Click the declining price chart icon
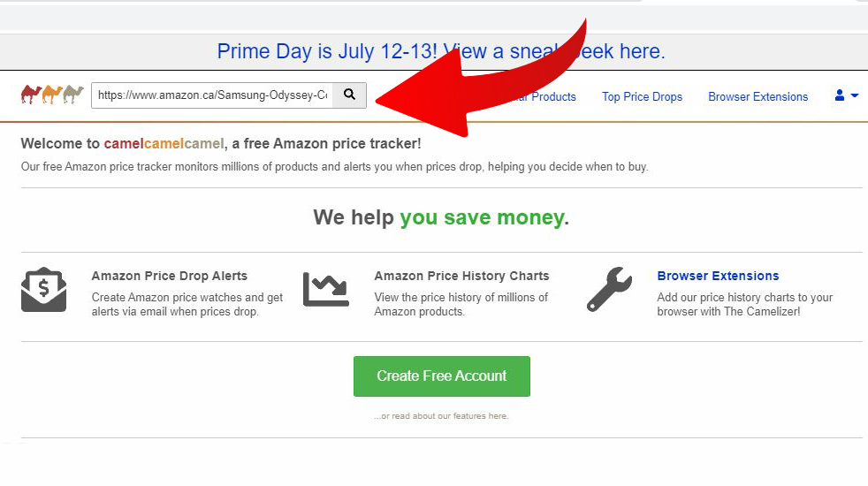This screenshot has height=486, width=868. click(326, 289)
